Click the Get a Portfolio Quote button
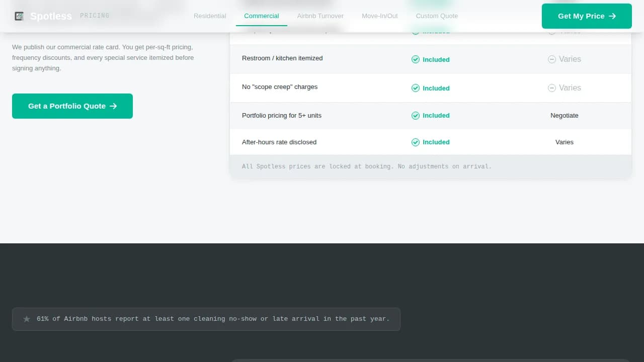The width and height of the screenshot is (644, 362). point(72,106)
